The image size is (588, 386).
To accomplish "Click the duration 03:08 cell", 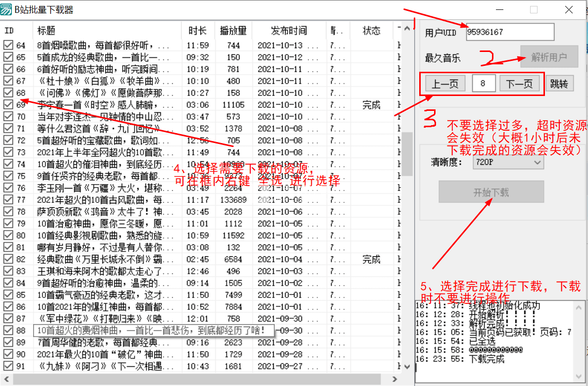I will (x=197, y=247).
